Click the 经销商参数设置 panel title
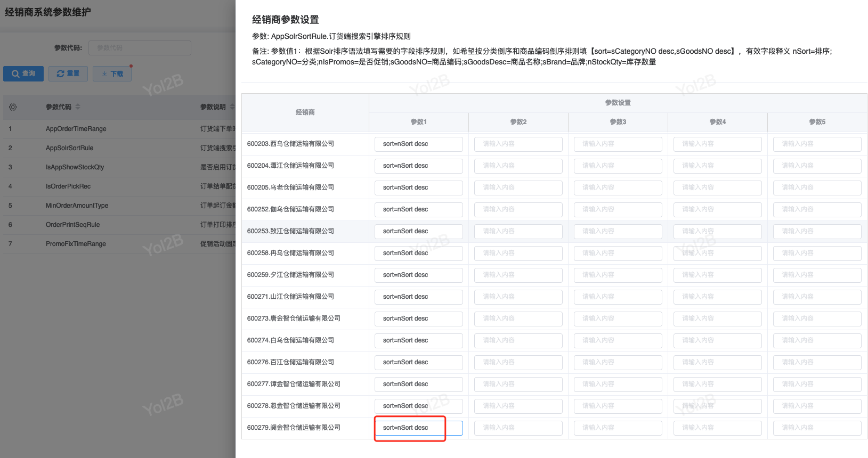This screenshot has width=868, height=458. click(286, 20)
